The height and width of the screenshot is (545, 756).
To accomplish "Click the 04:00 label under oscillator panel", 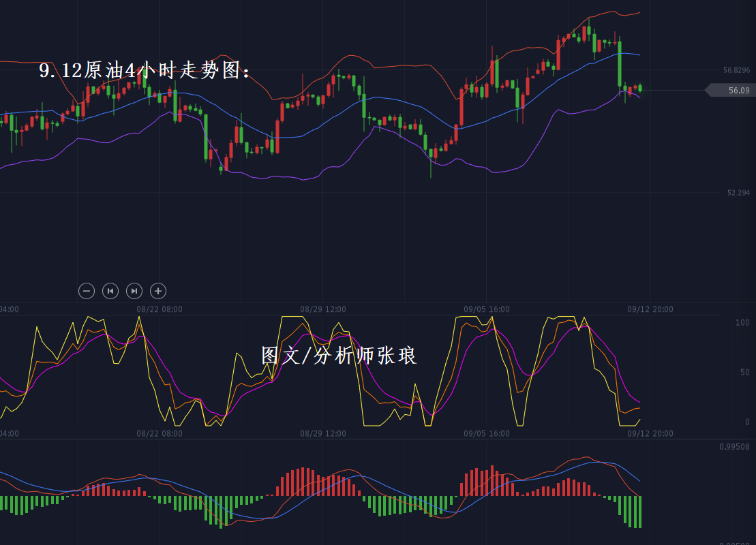I will coord(9,433).
